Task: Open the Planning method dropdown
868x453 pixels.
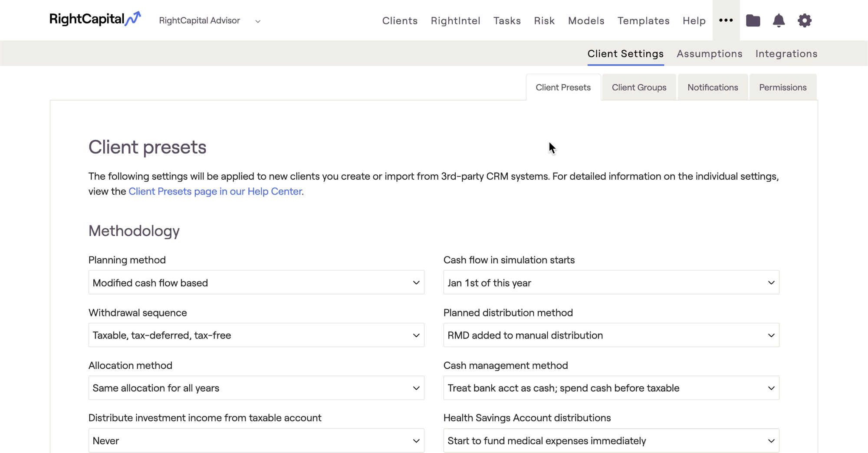Action: click(256, 282)
